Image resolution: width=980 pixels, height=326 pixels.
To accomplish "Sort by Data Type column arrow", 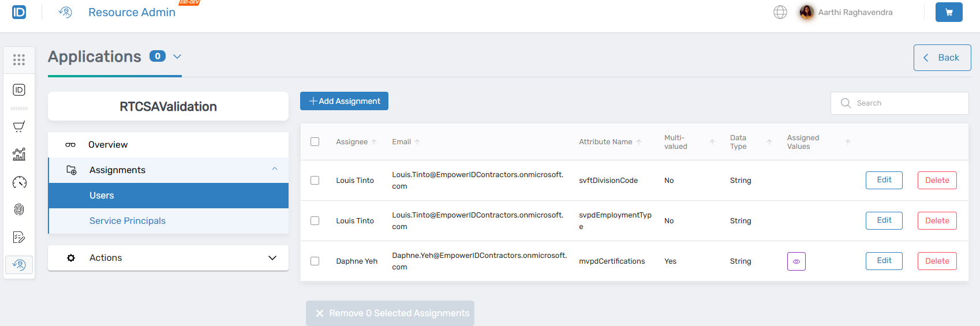I will pyautogui.click(x=769, y=142).
